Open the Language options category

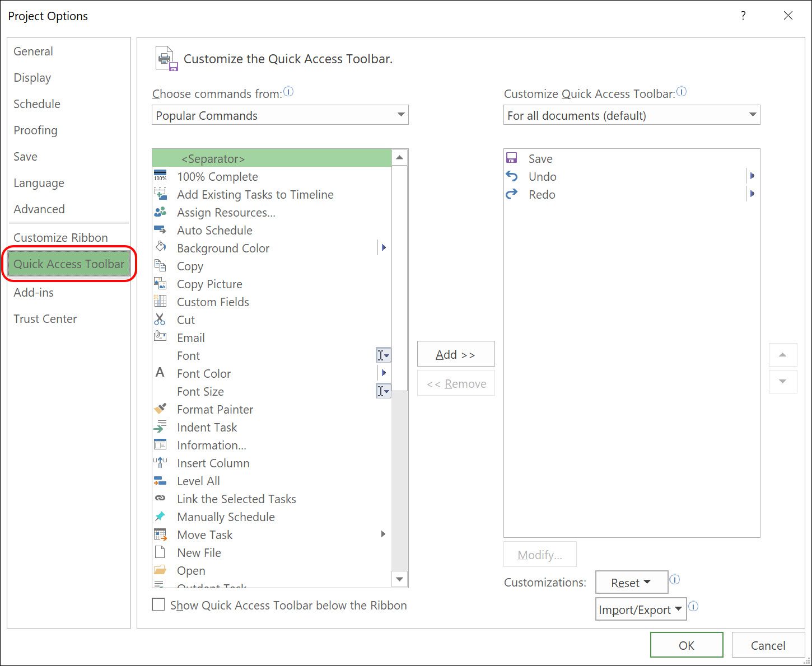[x=69, y=182]
